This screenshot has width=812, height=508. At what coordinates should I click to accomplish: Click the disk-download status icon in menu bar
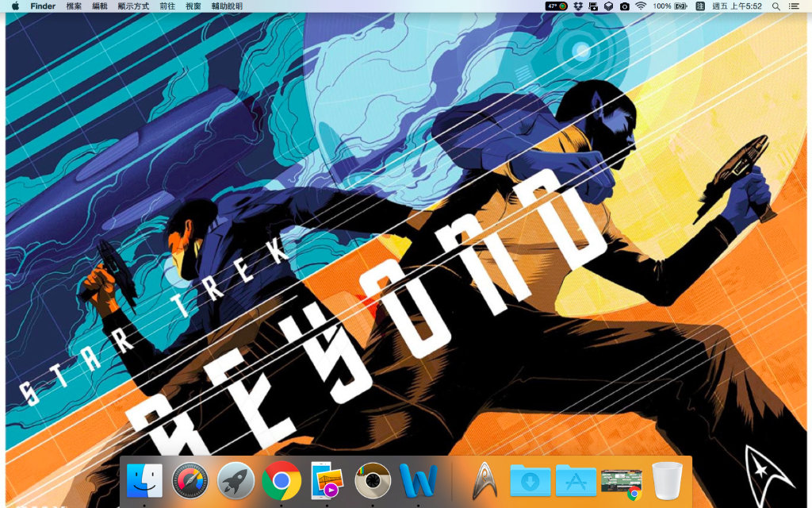[x=593, y=6]
